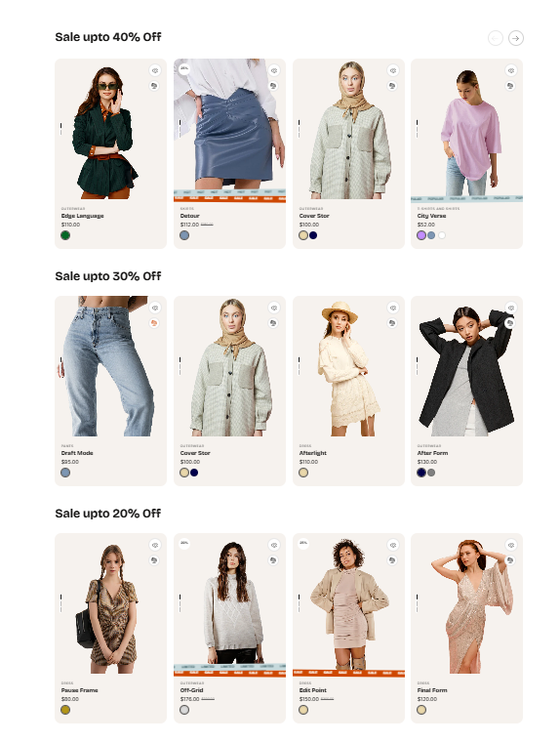Click the compare icon on the Off-Grid card
Image resolution: width=560 pixels, height=743 pixels.
coord(273,560)
